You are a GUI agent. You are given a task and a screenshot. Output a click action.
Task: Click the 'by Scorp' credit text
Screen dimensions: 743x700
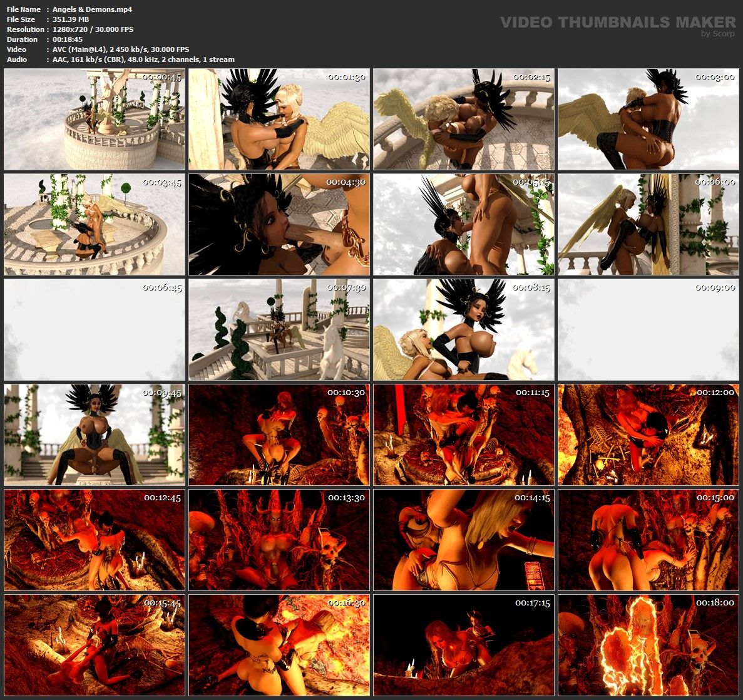point(718,33)
